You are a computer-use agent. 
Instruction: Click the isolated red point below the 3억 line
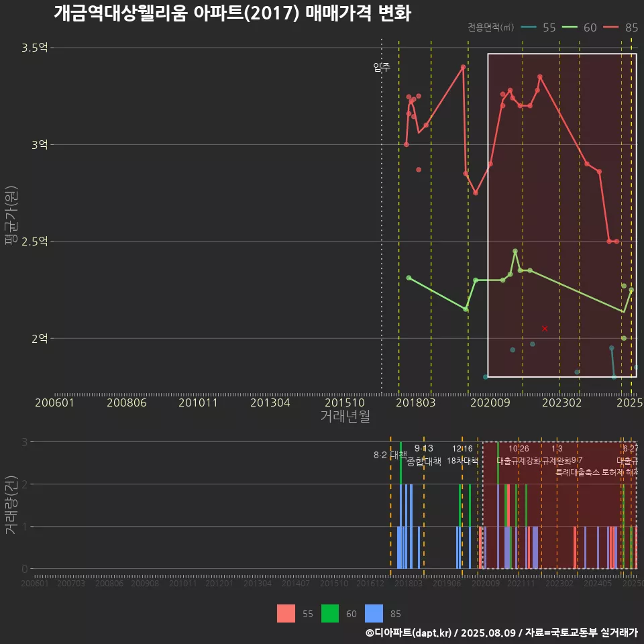[x=419, y=170]
